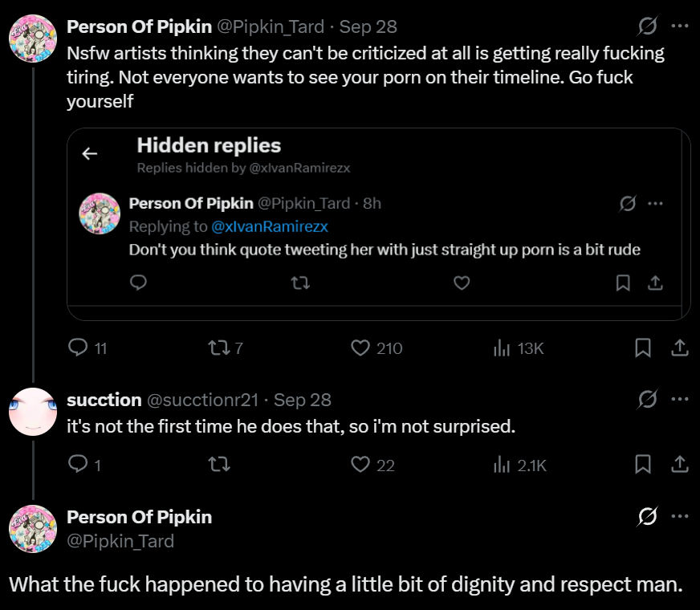Screen dimensions: 700x610
Task: Open more options on bottom Pipkin tweet
Action: tap(679, 516)
